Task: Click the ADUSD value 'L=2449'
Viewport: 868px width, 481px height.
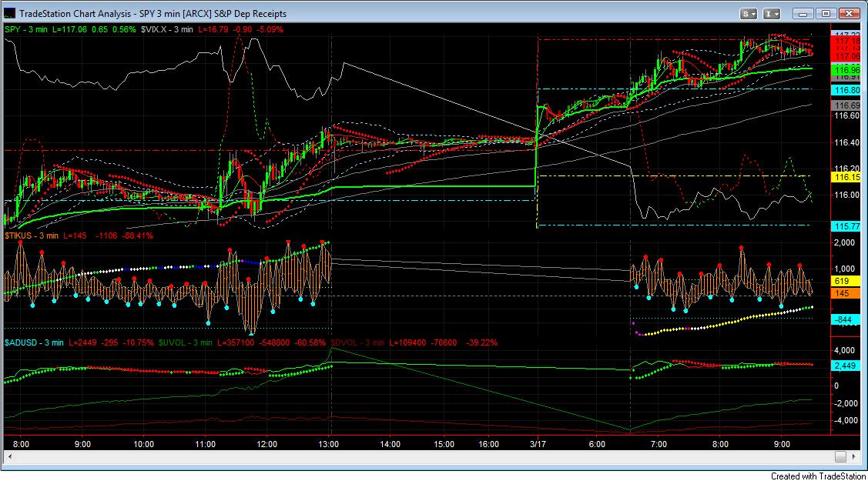Action: (83, 342)
